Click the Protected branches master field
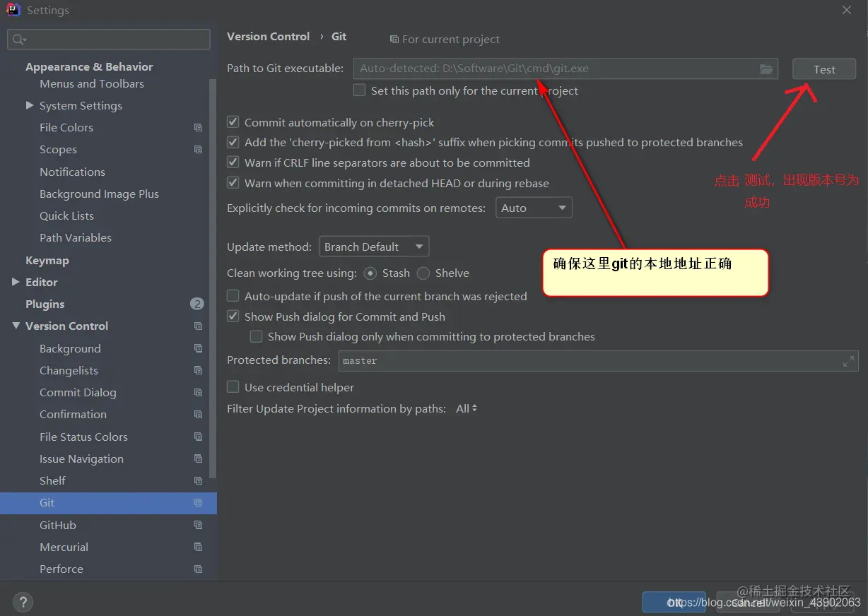Viewport: 868px width, 616px height. (598, 361)
